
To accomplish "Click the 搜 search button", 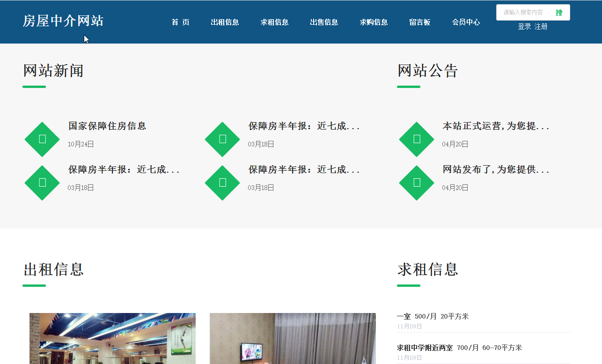I will pyautogui.click(x=559, y=13).
